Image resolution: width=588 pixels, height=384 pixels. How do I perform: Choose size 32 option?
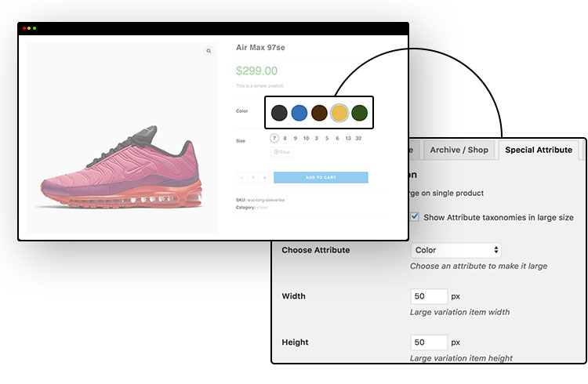358,138
